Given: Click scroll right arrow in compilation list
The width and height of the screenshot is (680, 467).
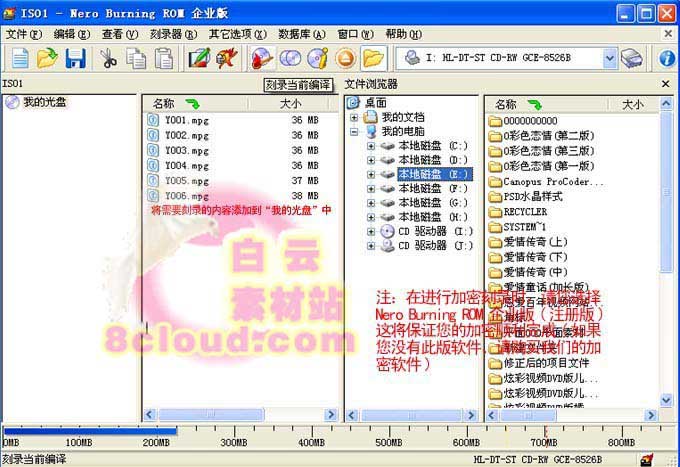Looking at the screenshot, I should [x=331, y=415].
